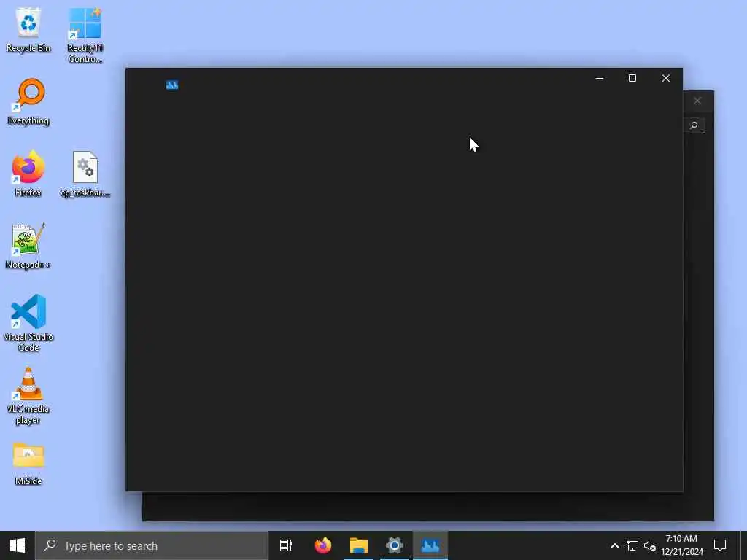Minimize the front dark window

(x=600, y=78)
